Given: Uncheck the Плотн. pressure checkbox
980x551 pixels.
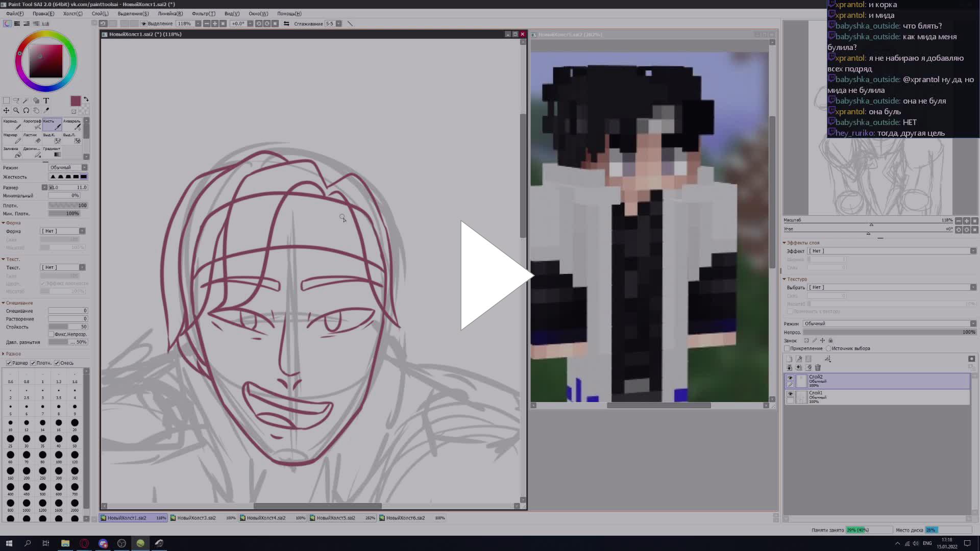Looking at the screenshot, I should pyautogui.click(x=33, y=363).
